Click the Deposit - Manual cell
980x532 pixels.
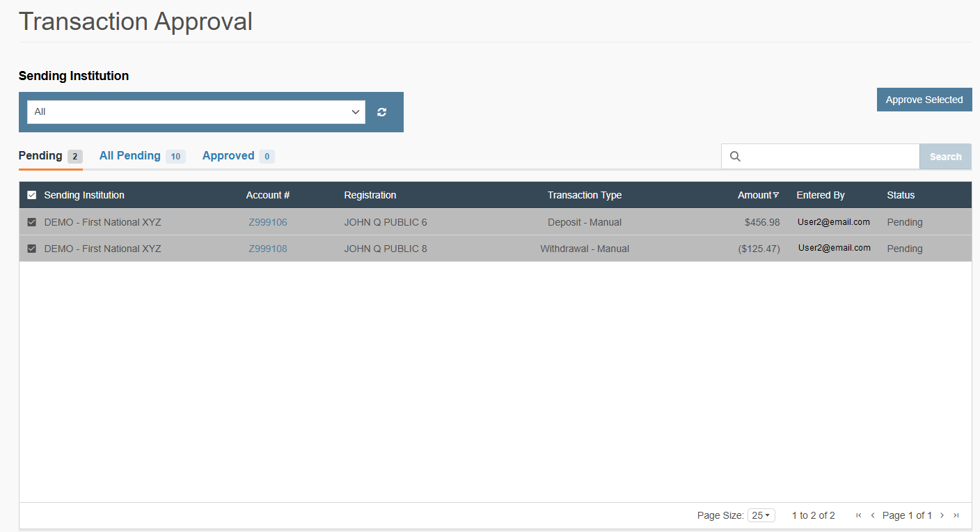click(585, 222)
